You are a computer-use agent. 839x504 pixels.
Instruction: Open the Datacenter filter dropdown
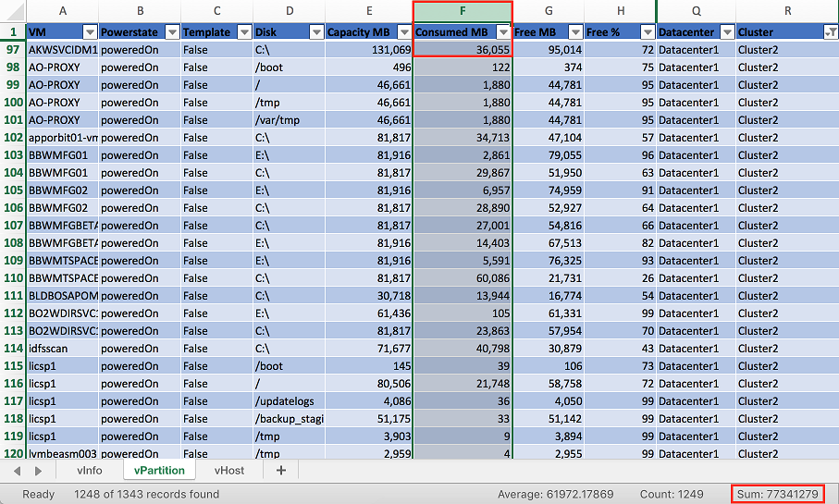(x=727, y=32)
